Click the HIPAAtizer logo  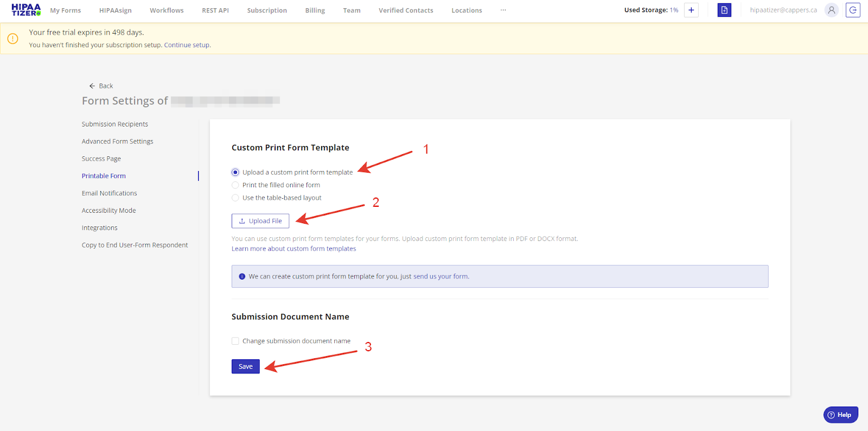26,10
